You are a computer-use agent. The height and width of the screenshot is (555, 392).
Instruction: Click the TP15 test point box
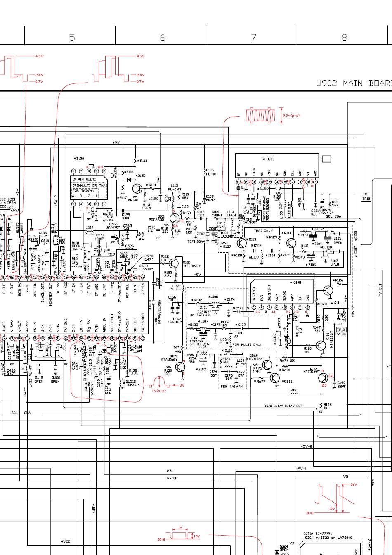coord(366,199)
